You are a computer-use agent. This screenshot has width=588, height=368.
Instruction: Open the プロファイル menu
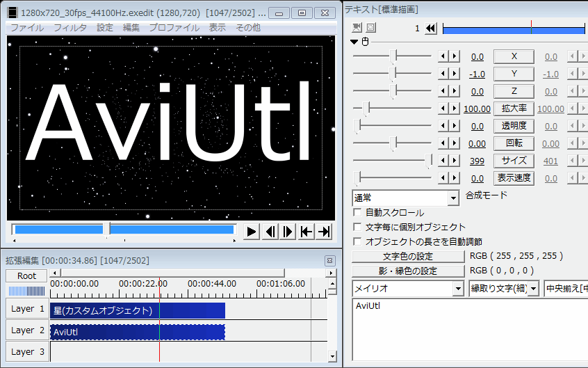174,28
